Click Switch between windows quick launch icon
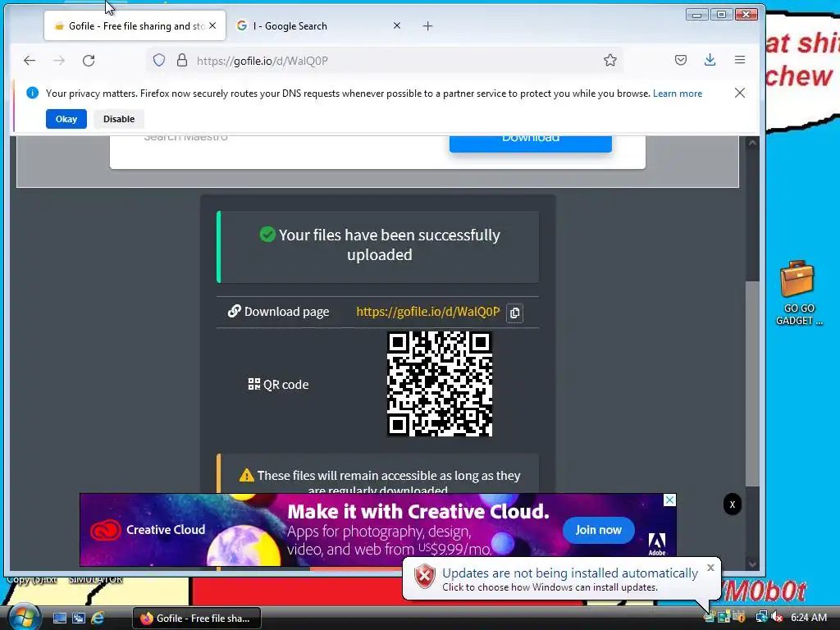The image size is (840, 630). point(79,619)
